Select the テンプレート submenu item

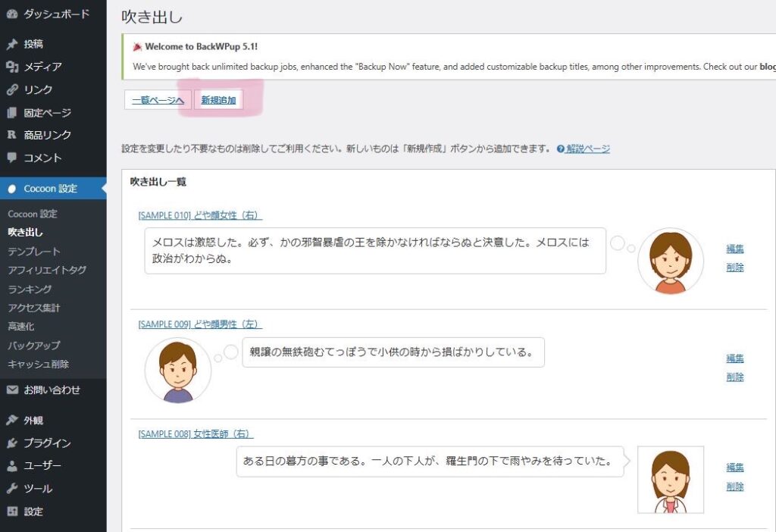point(33,252)
